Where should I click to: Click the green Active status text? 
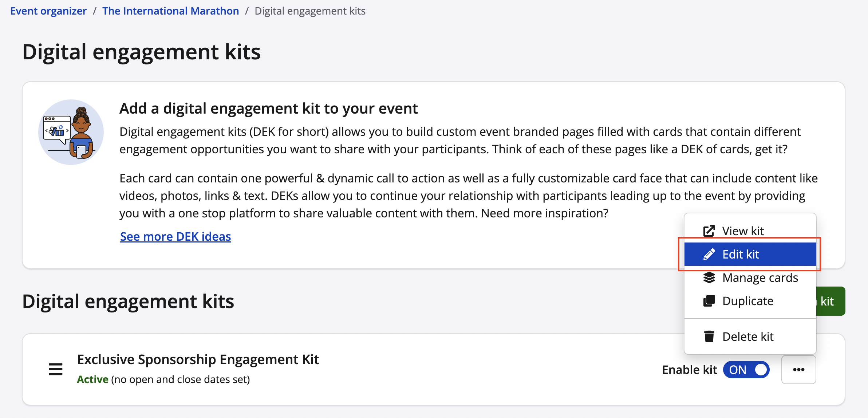[x=92, y=379]
